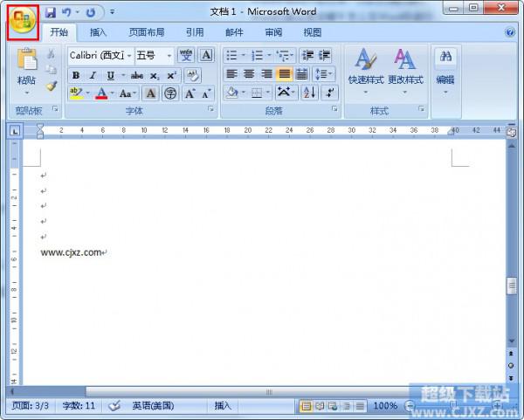Open the font name dropdown (Calibri)

[x=129, y=56]
